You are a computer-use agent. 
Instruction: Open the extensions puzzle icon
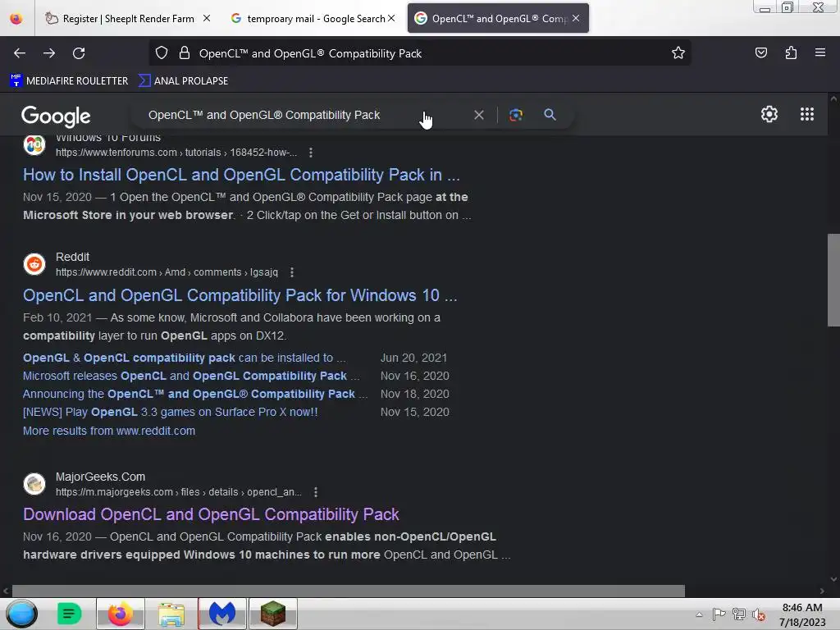point(791,53)
